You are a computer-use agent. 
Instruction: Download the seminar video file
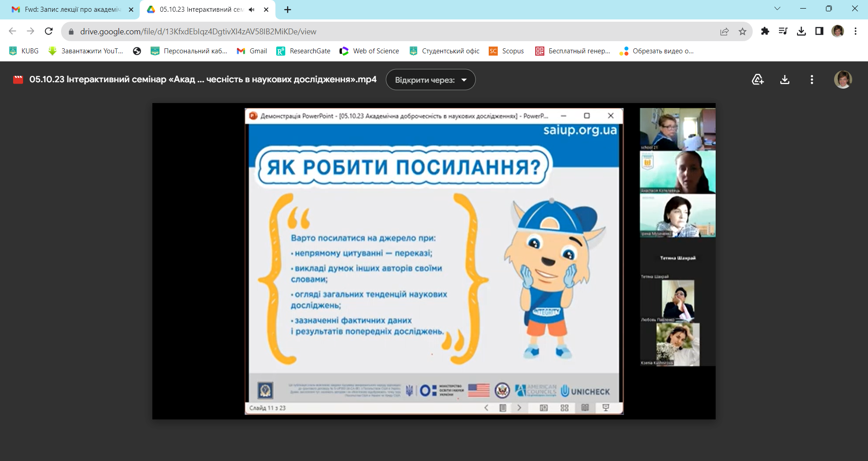pos(785,79)
